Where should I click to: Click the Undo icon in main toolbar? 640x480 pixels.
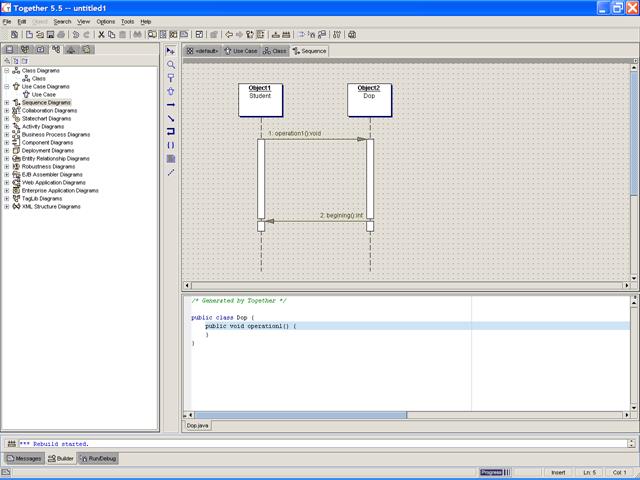point(76,34)
